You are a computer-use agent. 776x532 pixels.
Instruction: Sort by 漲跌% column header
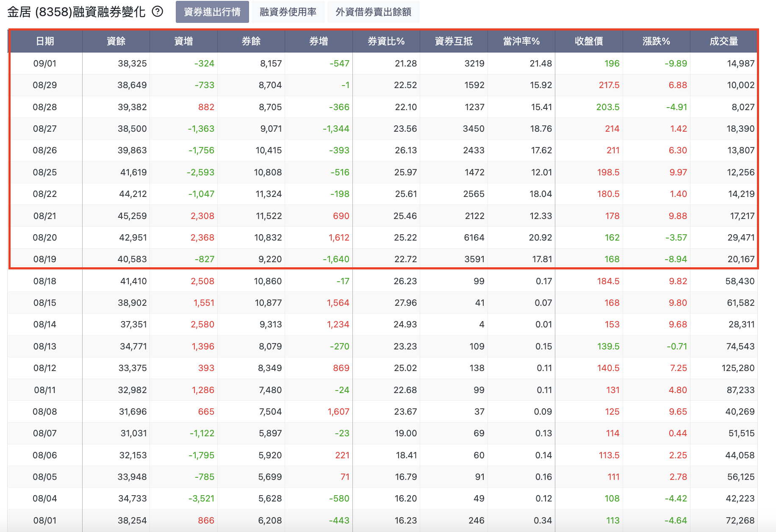(x=657, y=41)
